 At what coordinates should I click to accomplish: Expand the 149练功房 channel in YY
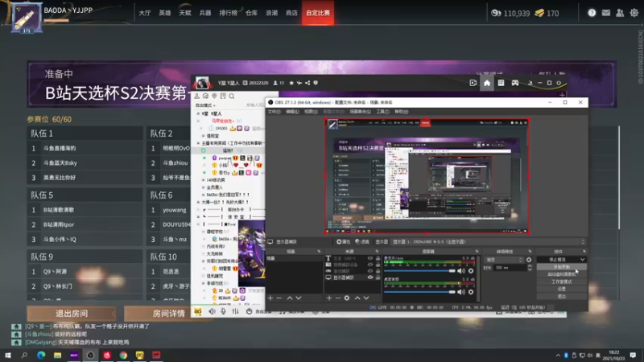click(x=204, y=179)
